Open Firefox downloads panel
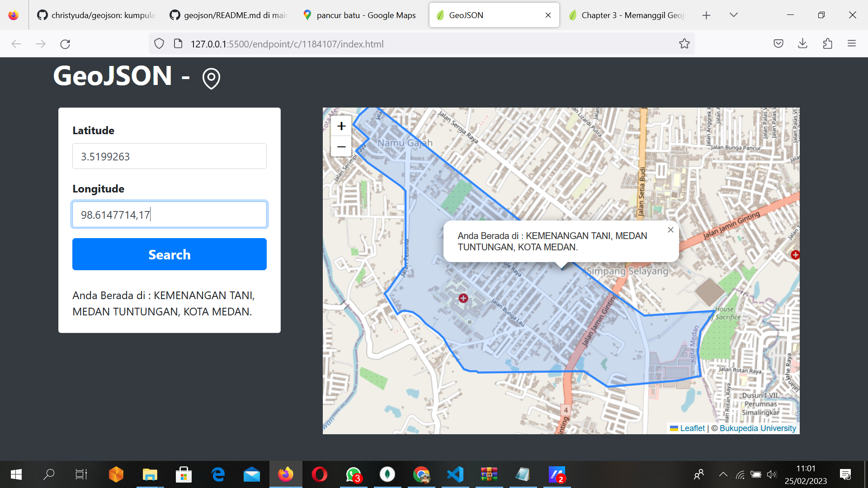The image size is (868, 488). 803,43
